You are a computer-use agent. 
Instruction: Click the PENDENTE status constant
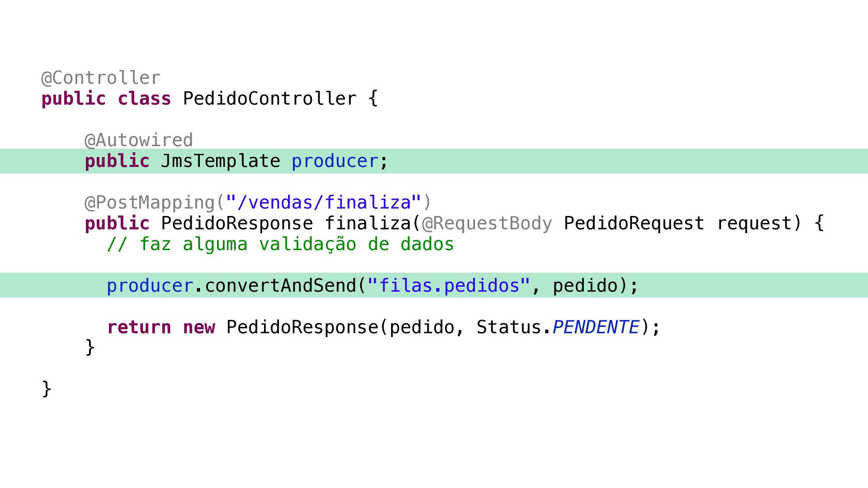coord(596,327)
